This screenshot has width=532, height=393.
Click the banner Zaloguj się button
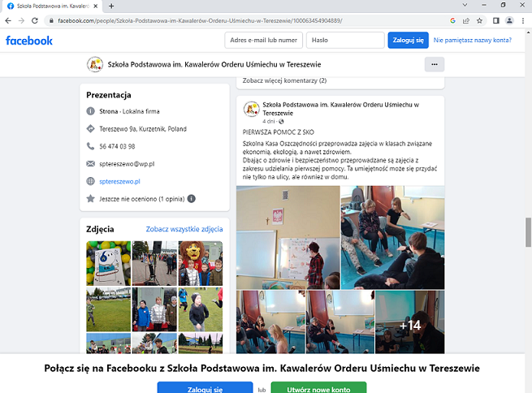point(205,387)
